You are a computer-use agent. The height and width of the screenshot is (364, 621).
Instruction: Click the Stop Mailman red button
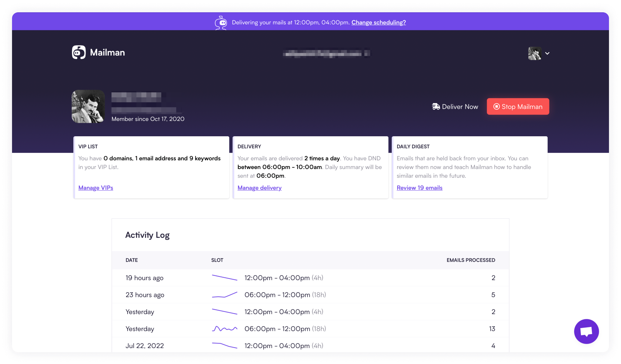pyautogui.click(x=518, y=106)
